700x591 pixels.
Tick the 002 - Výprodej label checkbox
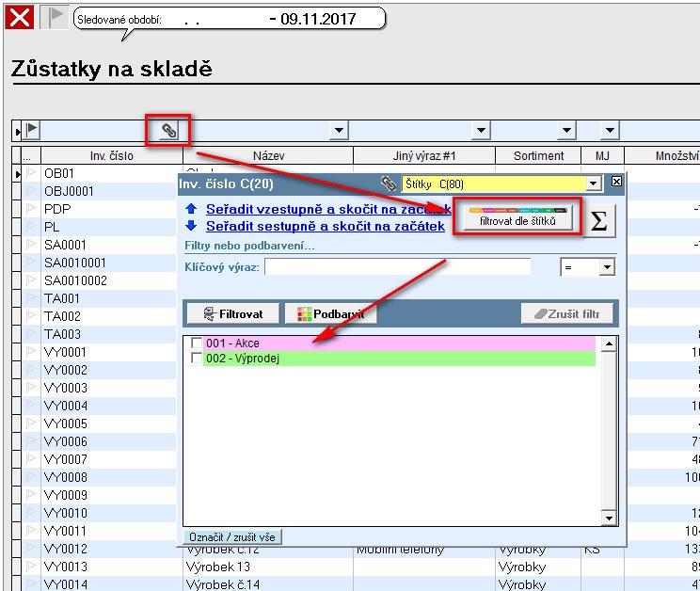(196, 358)
